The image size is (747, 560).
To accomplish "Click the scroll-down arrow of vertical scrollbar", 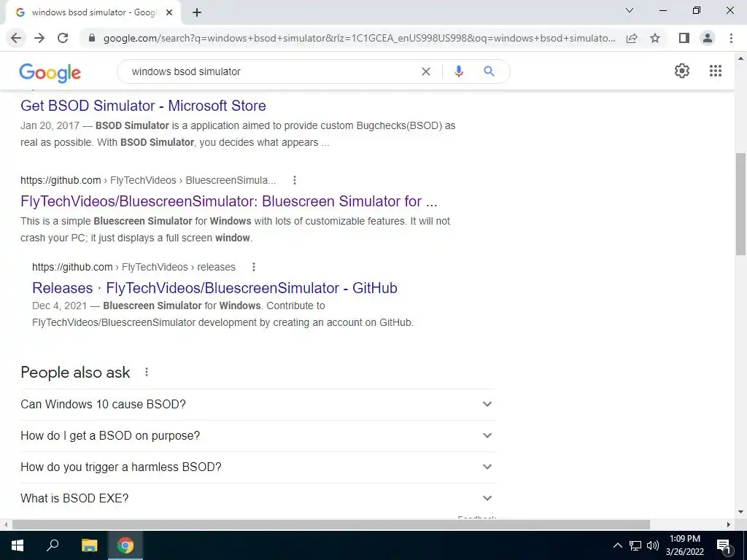I will [x=741, y=512].
